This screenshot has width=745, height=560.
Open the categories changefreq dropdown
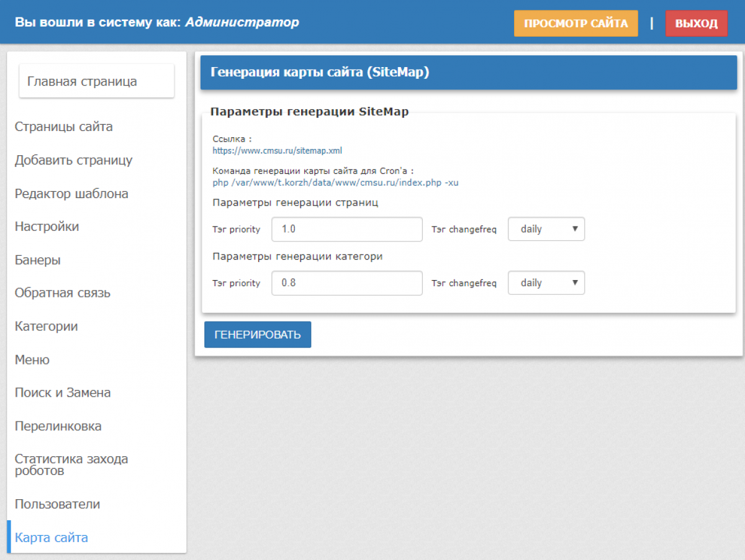(x=546, y=283)
